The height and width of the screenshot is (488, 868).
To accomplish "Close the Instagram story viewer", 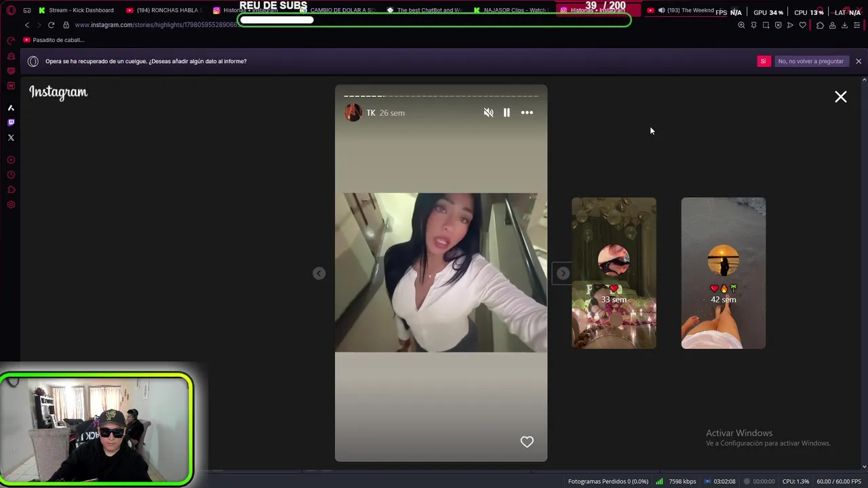I will [841, 97].
